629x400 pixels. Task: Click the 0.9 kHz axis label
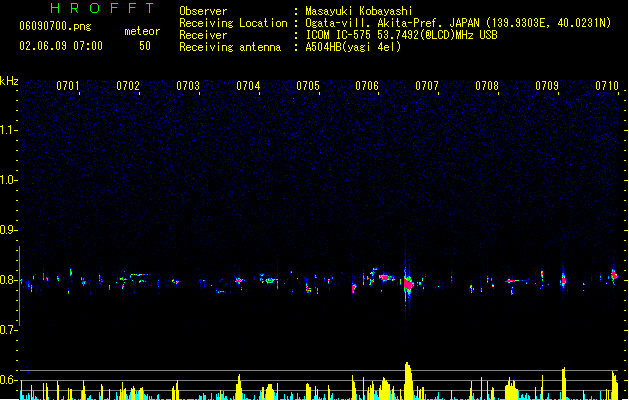7,230
